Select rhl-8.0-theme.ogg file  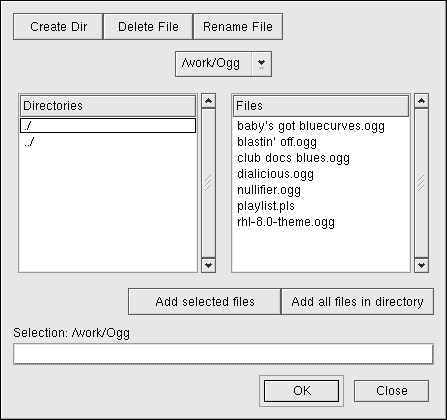click(x=286, y=222)
